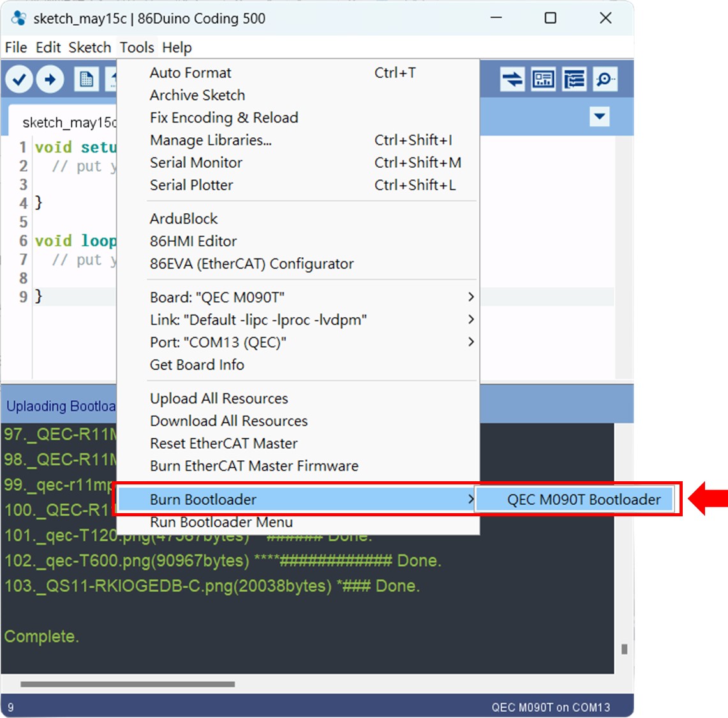Screen dimensions: 728x718
Task: Select Auto Format from Tools menu
Action: coord(189,72)
